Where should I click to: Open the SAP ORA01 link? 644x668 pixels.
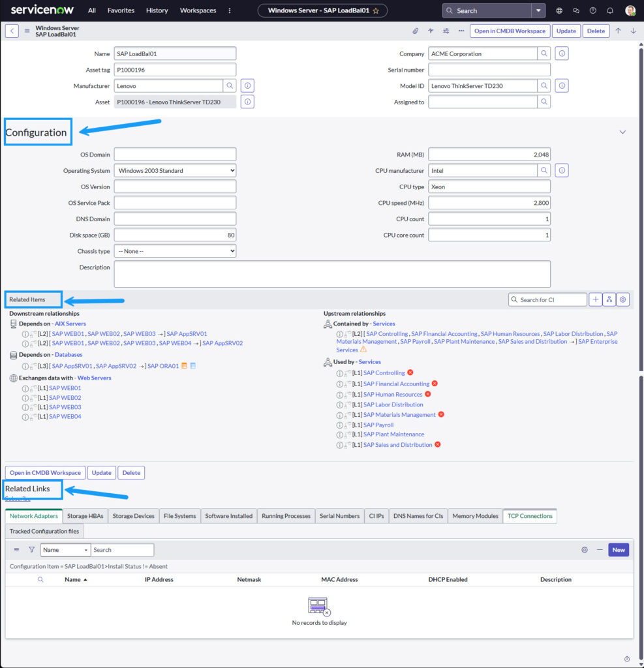[163, 366]
